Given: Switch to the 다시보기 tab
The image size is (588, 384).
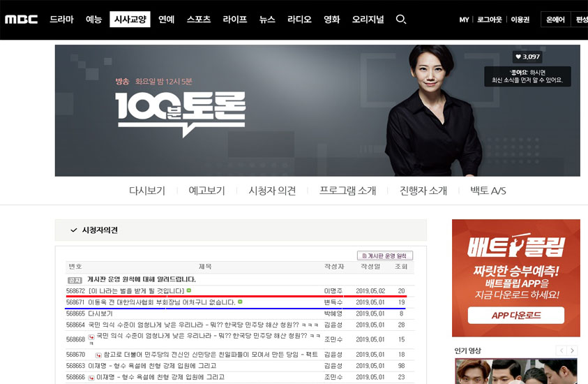Looking at the screenshot, I should (x=147, y=191).
